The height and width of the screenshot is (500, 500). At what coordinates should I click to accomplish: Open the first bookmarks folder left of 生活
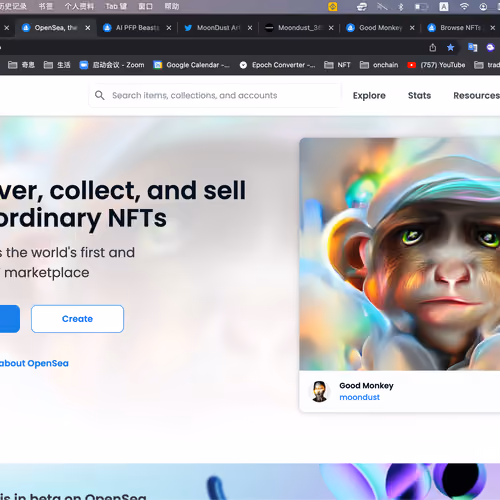click(21, 65)
